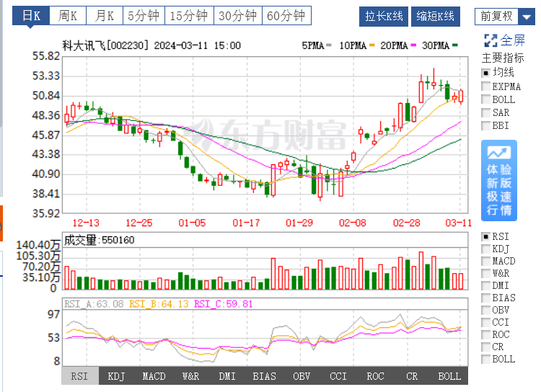Image resolution: width=541 pixels, height=392 pixels.
Task: Select the OBV tab in bottom bar
Action: point(302,376)
